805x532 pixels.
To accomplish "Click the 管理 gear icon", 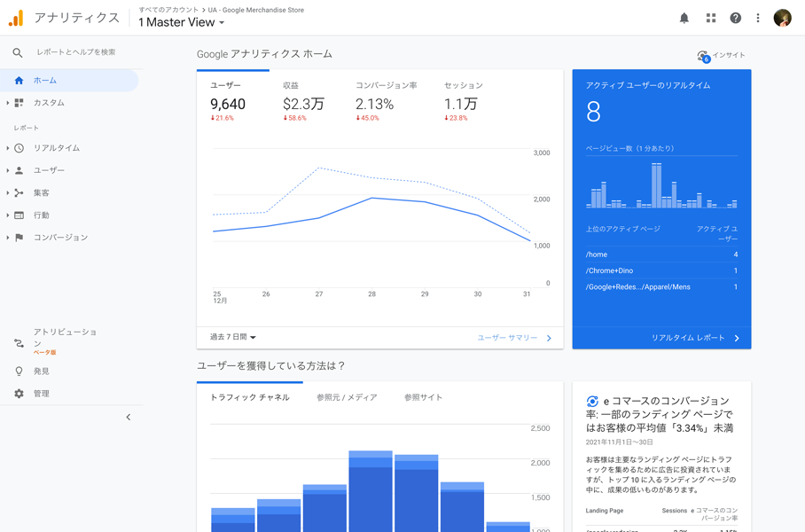I will (x=19, y=394).
